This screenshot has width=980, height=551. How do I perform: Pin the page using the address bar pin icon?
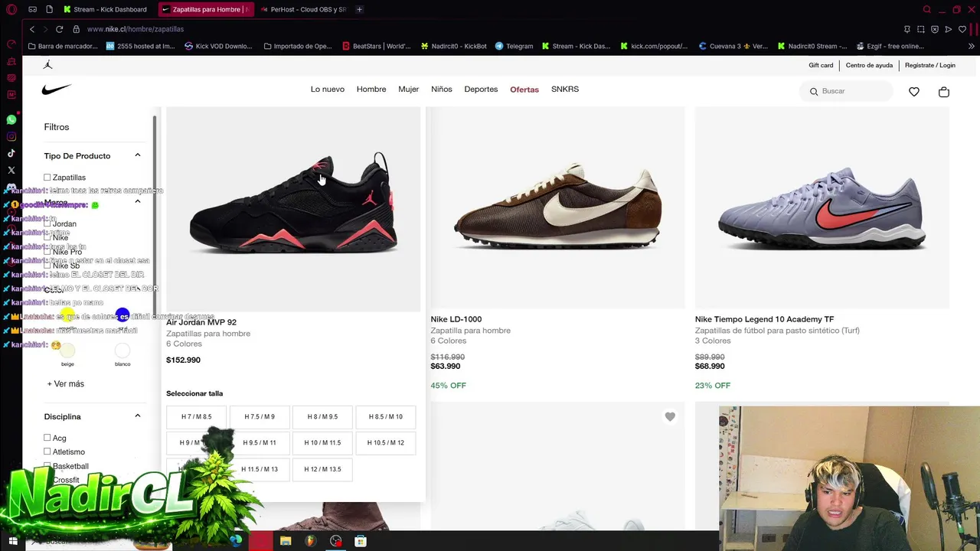tap(907, 29)
